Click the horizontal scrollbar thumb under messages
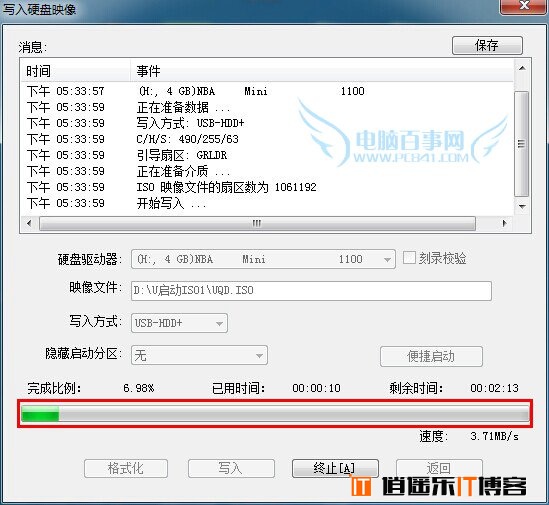 click(257, 223)
